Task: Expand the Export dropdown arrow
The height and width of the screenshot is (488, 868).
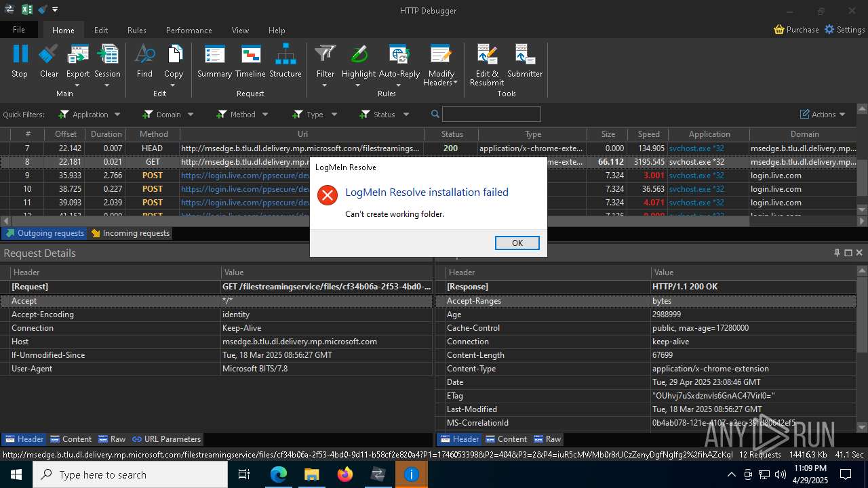Action: pyautogui.click(x=77, y=85)
